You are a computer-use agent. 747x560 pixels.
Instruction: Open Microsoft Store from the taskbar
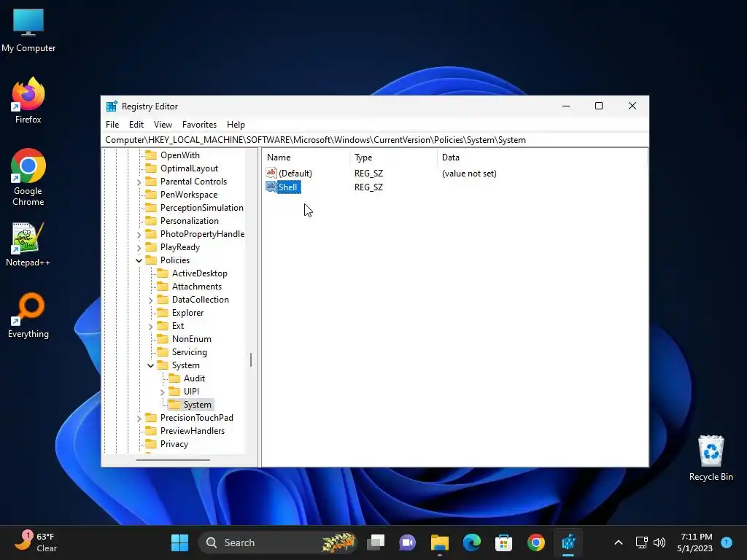click(x=503, y=542)
